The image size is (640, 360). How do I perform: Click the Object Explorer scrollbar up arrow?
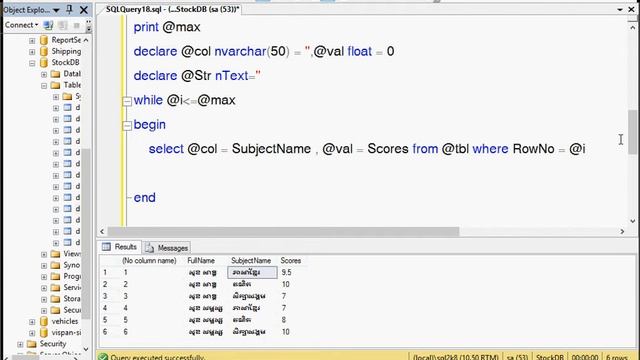pos(86,40)
